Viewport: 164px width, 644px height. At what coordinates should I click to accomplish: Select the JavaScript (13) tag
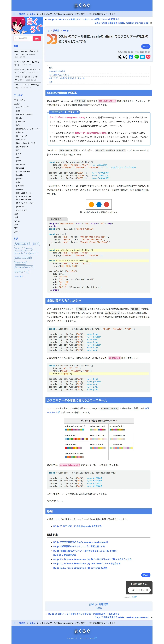tap(21, 253)
